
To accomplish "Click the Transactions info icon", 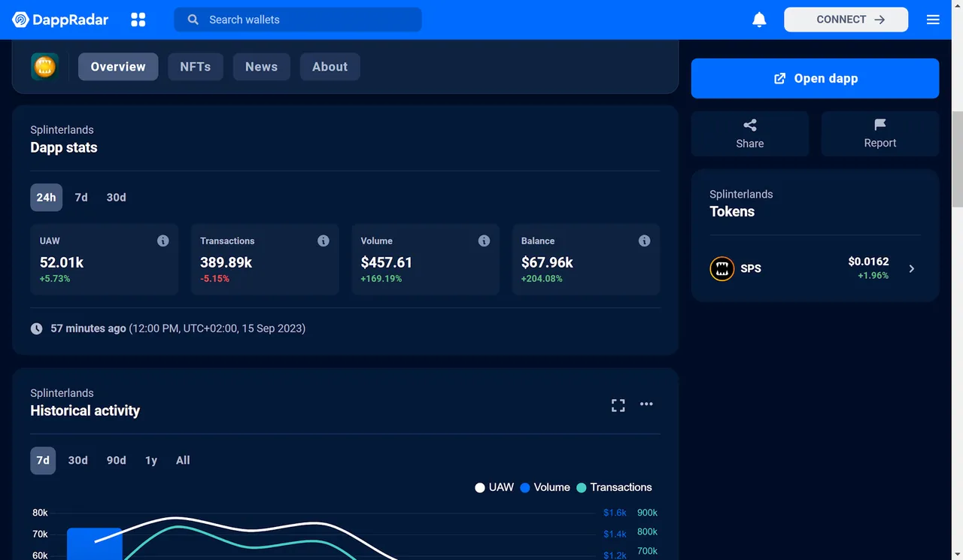I will [324, 241].
